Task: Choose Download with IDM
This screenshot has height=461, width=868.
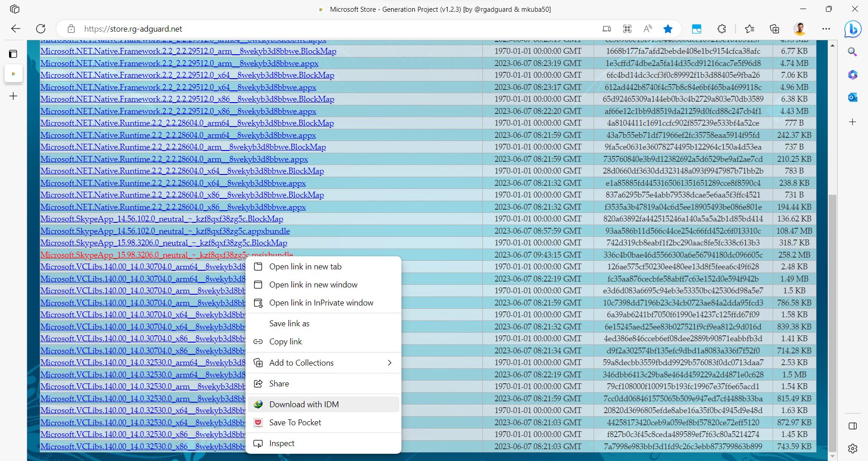Action: click(x=324, y=405)
